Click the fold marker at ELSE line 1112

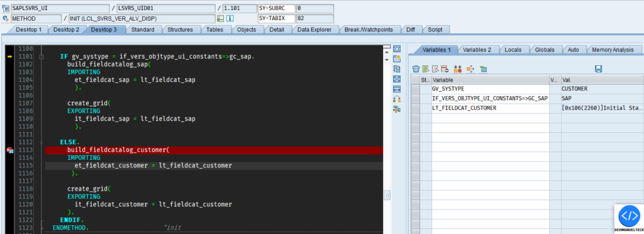[x=41, y=142]
